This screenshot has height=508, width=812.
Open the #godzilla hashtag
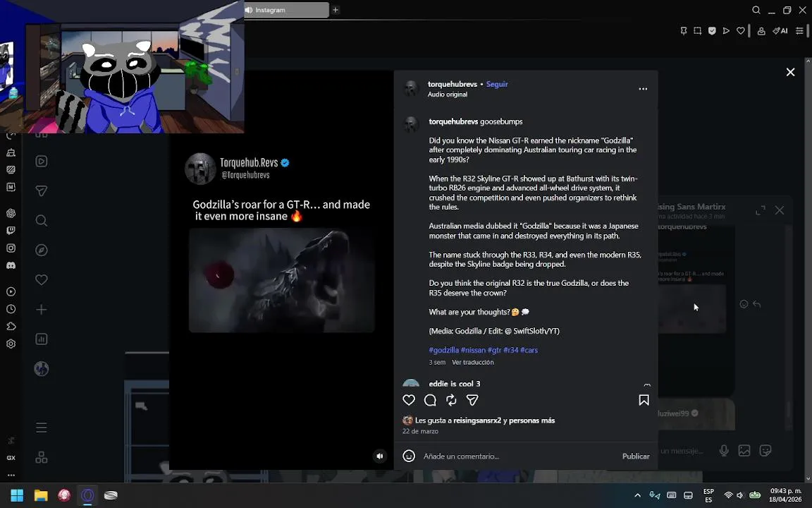click(444, 350)
